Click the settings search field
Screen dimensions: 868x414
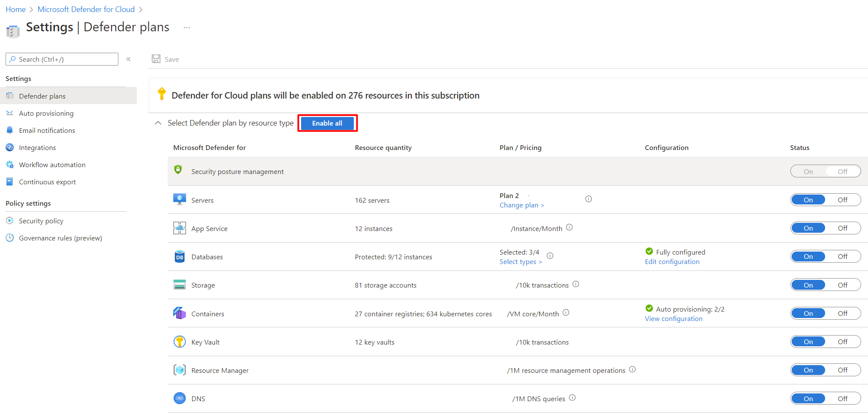click(x=62, y=59)
